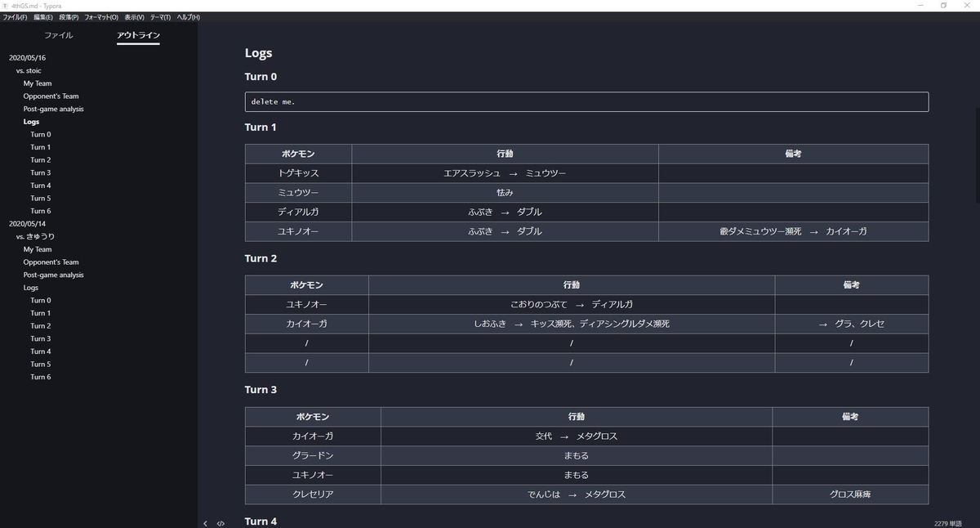Jump to 2020/05/14 in the outline

[x=27, y=224]
